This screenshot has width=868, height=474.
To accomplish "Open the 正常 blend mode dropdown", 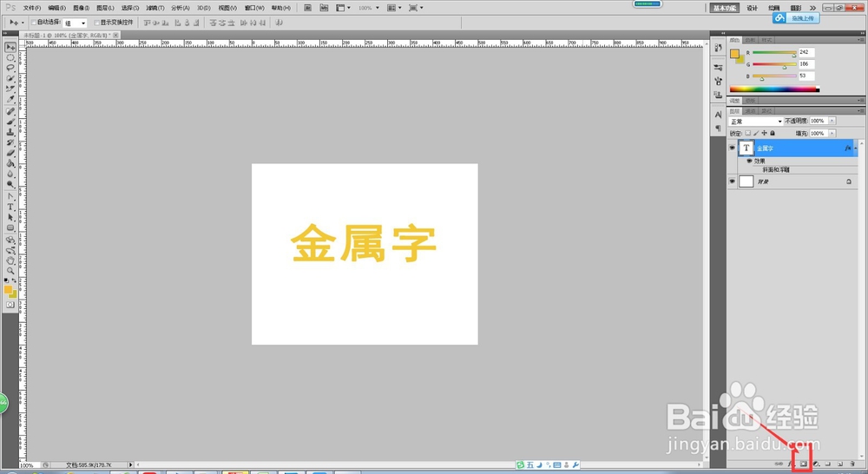I will pos(756,122).
